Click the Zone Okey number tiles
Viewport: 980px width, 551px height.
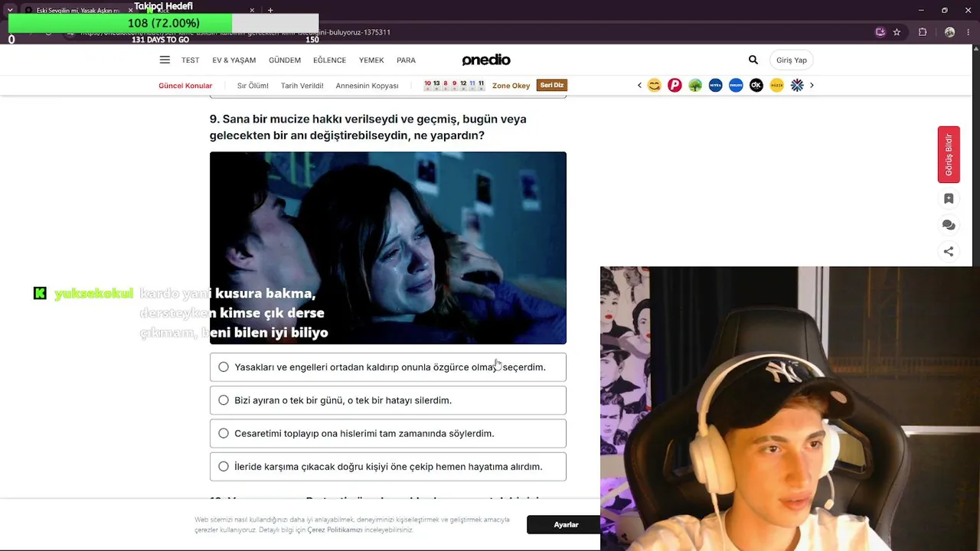(454, 86)
